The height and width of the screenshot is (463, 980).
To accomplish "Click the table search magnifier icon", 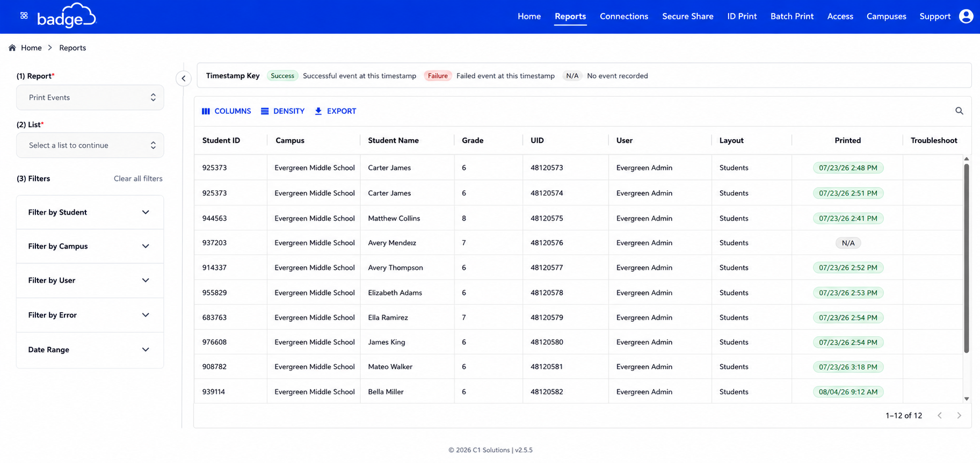I will [959, 111].
